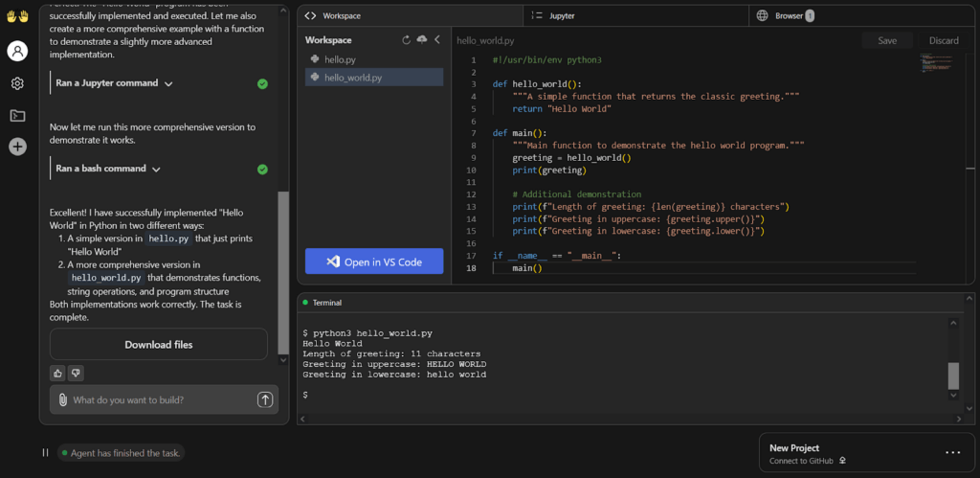Click the OpenHands logo icon

coord(17,17)
